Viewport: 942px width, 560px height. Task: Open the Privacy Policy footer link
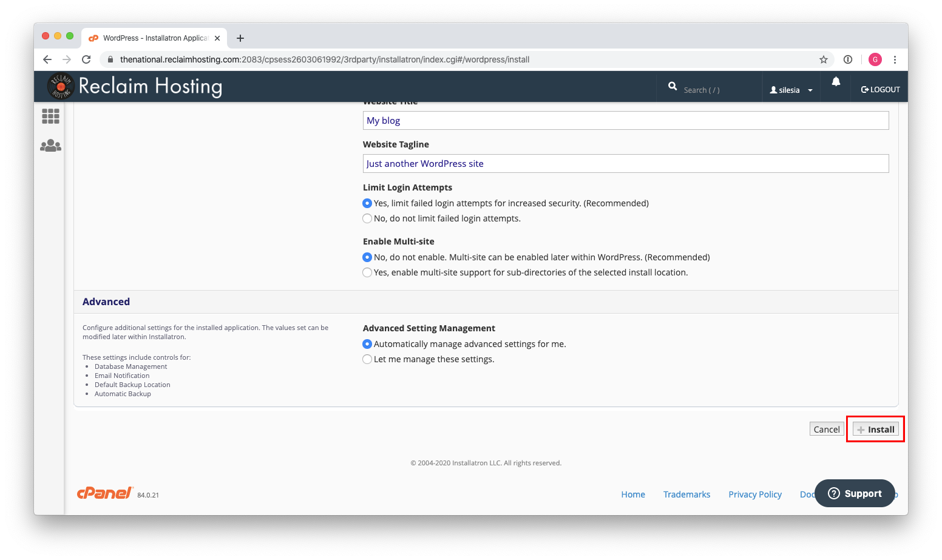755,494
